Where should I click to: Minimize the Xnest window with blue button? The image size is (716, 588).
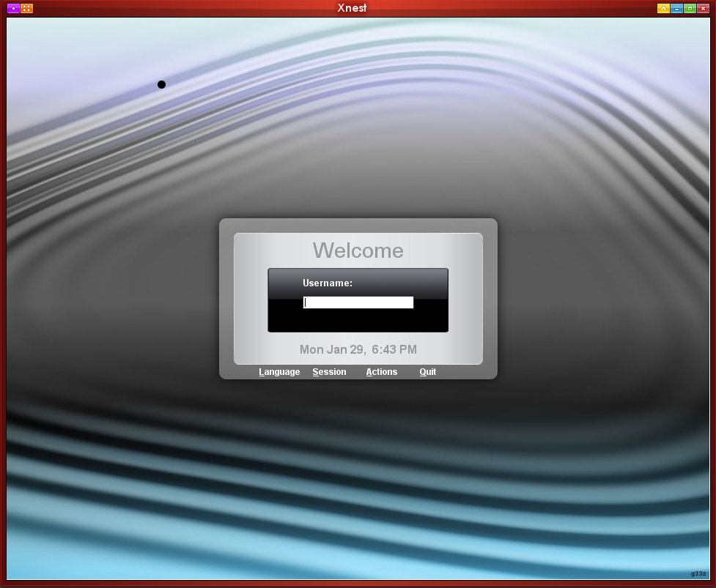tap(676, 8)
